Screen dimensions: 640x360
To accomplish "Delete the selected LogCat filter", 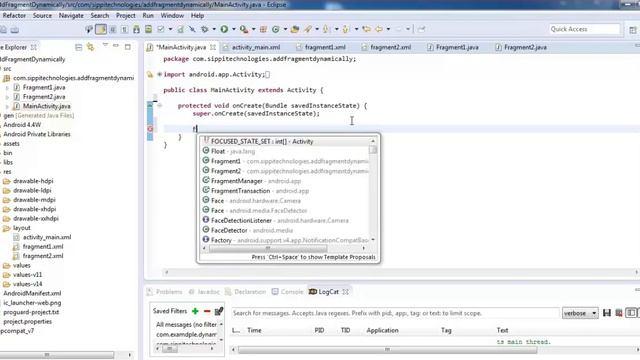I will pos(207,311).
